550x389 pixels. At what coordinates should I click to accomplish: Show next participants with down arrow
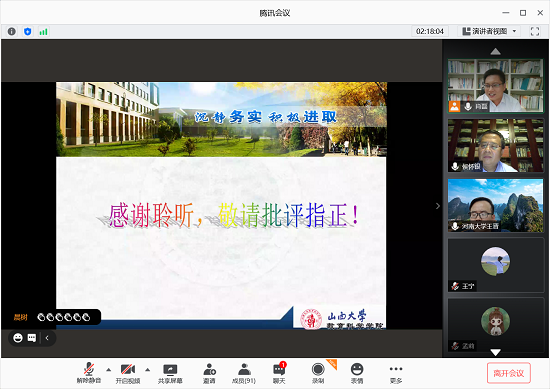(495, 352)
